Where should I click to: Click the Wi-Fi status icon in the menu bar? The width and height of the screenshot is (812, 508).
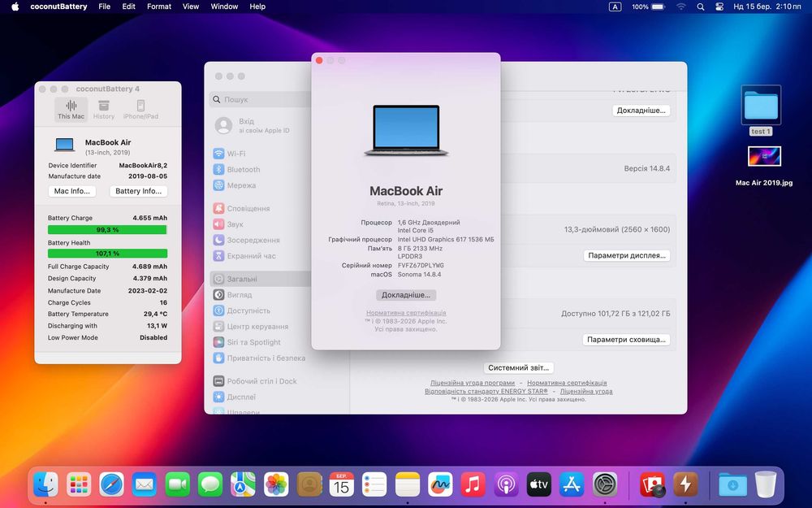click(x=681, y=7)
